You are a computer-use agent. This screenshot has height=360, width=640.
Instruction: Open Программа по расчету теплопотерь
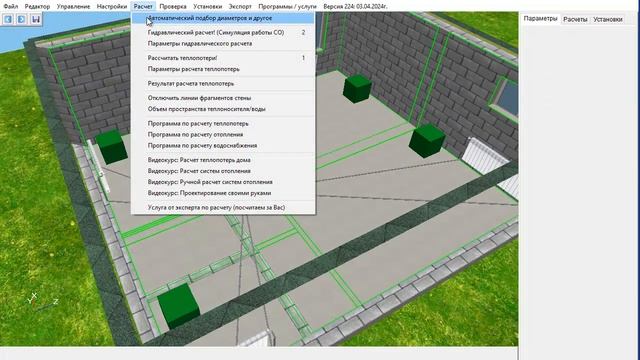(223, 123)
